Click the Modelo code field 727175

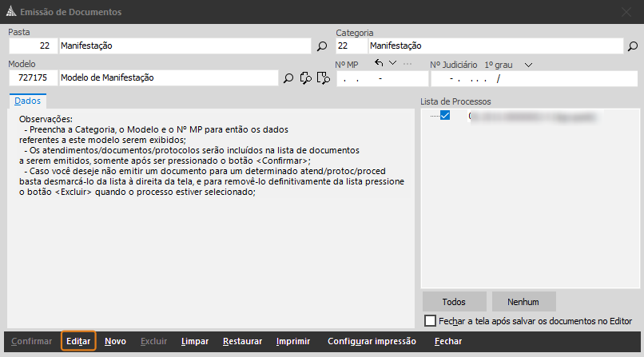click(34, 78)
